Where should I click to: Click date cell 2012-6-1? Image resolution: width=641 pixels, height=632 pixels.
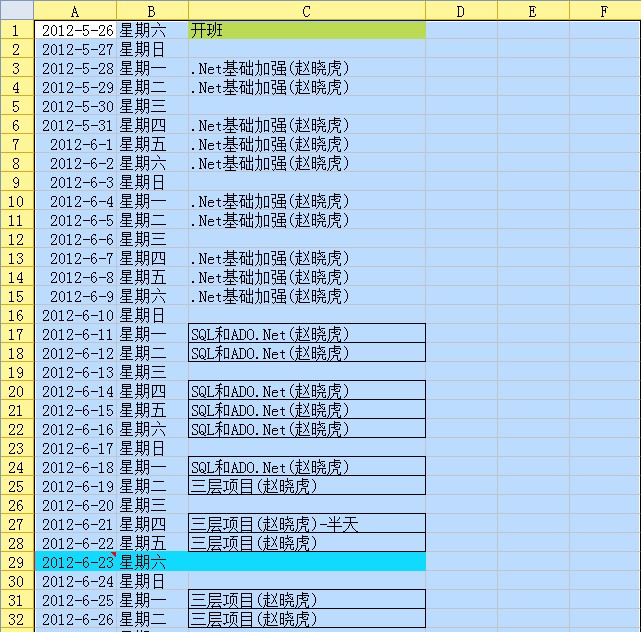[75, 144]
